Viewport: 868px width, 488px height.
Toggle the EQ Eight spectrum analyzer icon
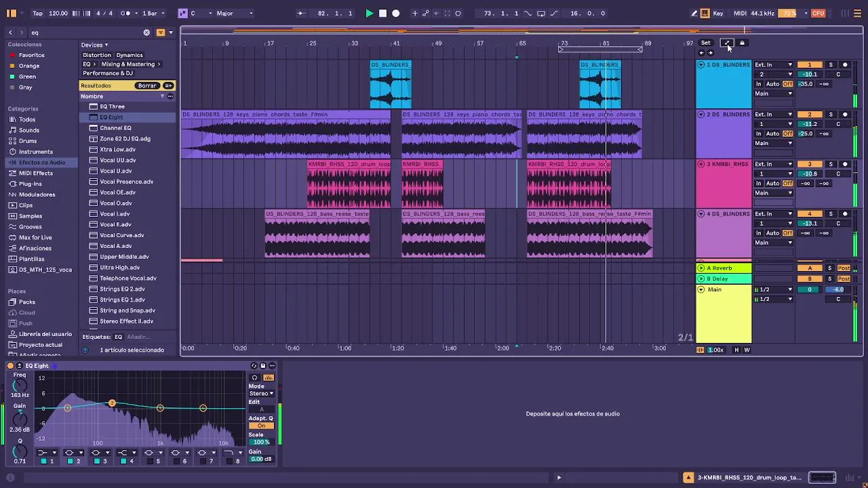pos(269,378)
